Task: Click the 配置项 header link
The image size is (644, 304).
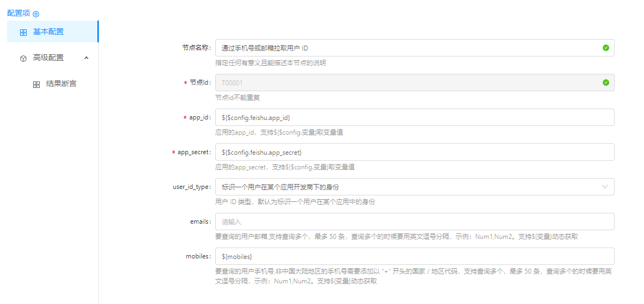Action: click(18, 13)
